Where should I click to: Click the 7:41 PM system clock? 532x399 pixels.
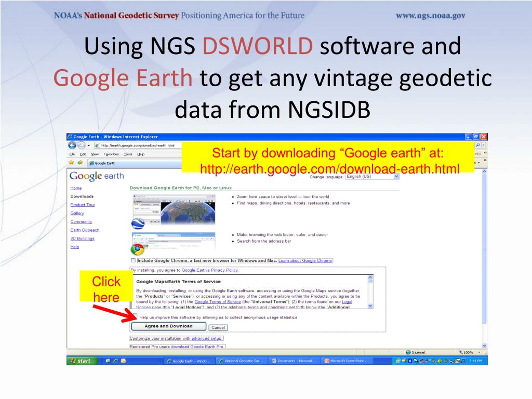coord(476,361)
